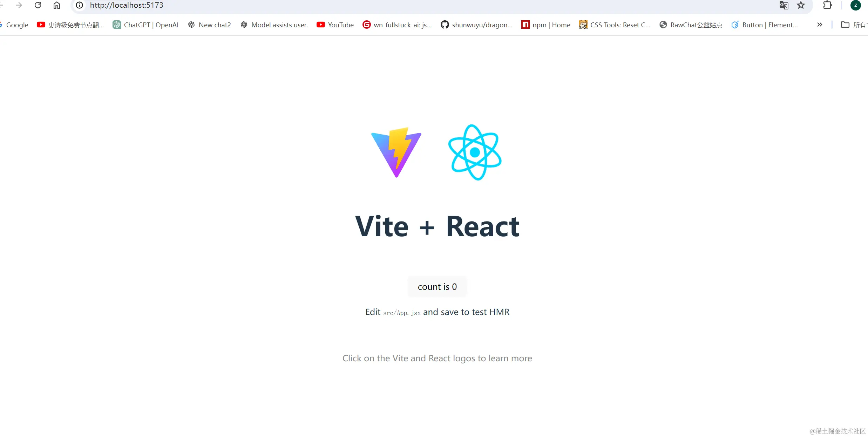This screenshot has height=437, width=868.
Task: Click the YouTube bookmark icon
Action: (320, 25)
